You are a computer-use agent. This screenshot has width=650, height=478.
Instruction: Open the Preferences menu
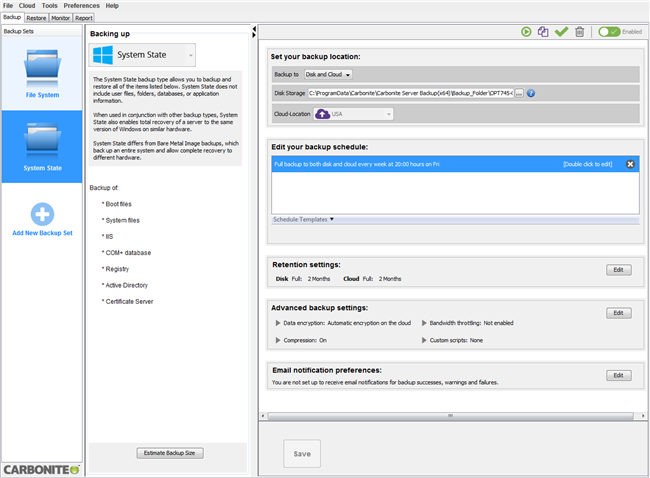pos(81,6)
